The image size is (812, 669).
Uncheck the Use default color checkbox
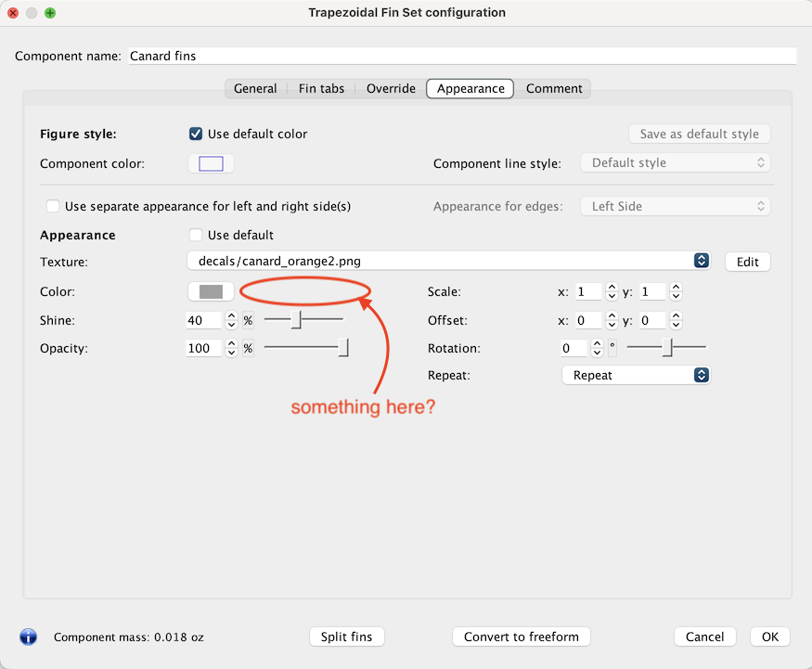coord(196,133)
